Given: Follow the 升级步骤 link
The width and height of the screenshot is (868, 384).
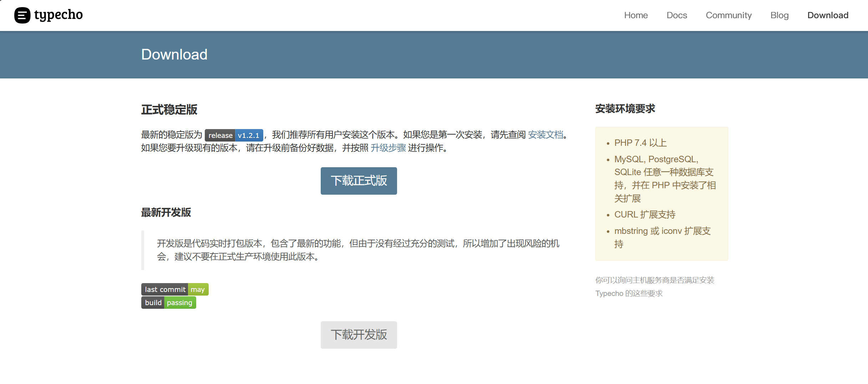Looking at the screenshot, I should pyautogui.click(x=388, y=148).
